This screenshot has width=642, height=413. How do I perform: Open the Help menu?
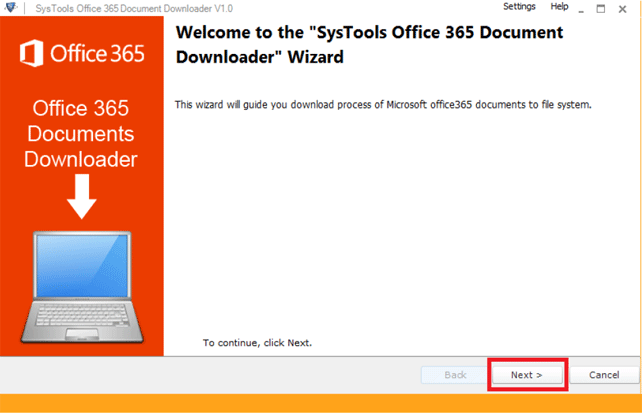click(559, 7)
